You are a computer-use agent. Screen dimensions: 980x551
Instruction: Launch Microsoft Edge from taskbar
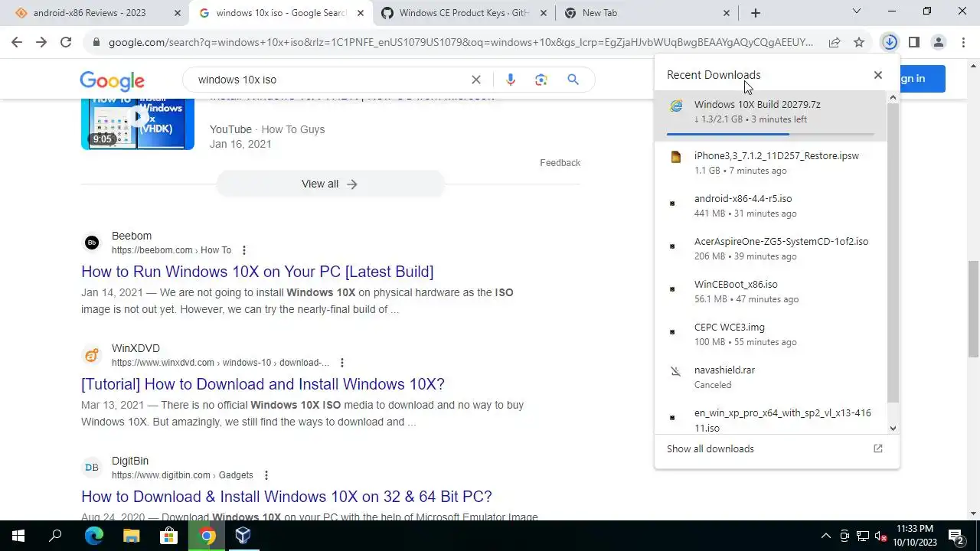point(93,536)
